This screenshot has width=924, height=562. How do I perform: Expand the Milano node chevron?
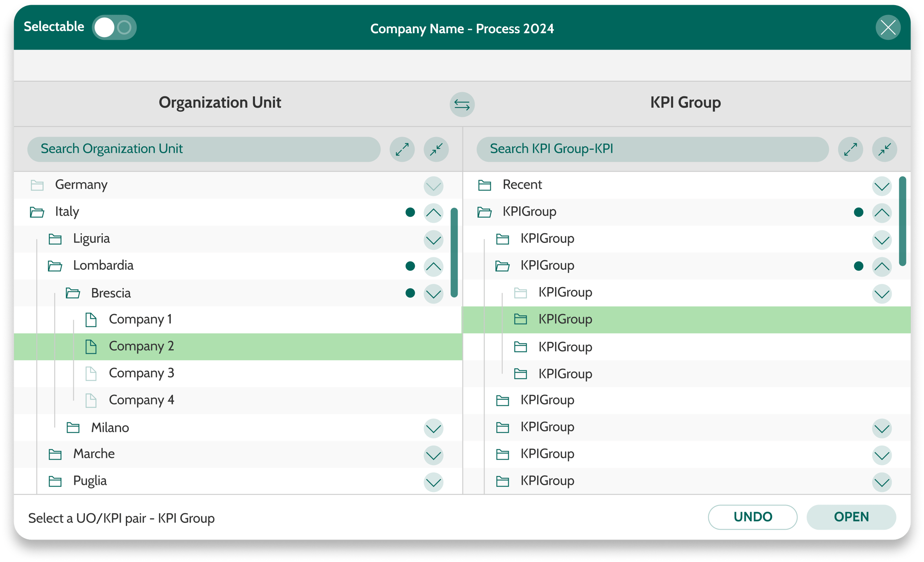[433, 428]
